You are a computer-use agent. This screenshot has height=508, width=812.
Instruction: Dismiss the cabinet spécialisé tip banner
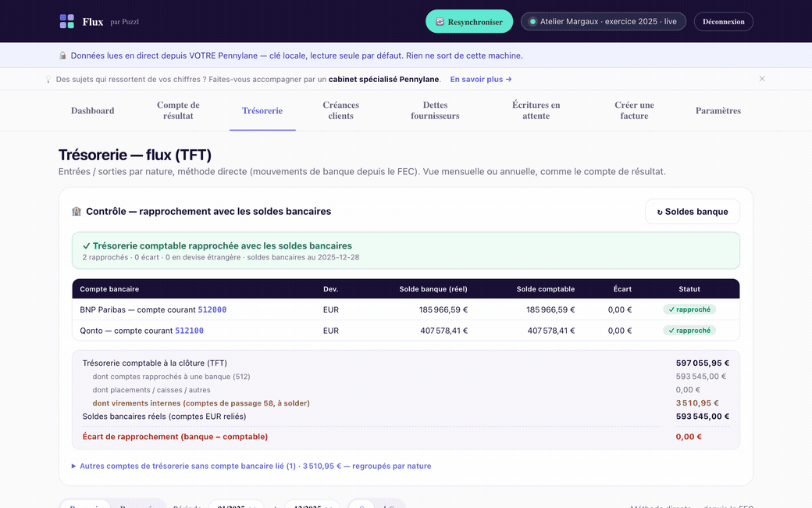(762, 79)
